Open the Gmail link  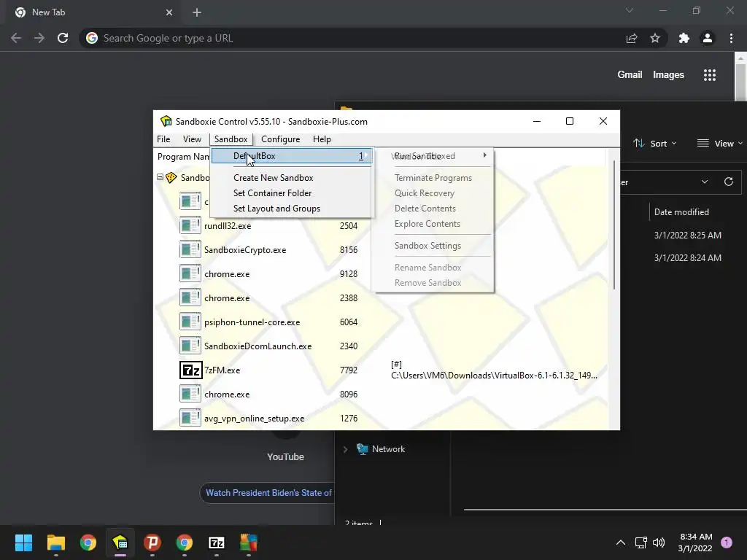(630, 75)
